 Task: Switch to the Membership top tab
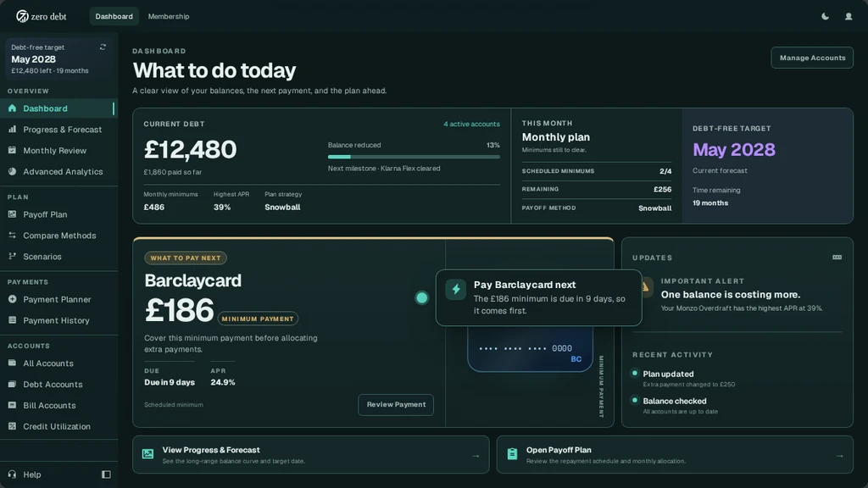tap(169, 16)
